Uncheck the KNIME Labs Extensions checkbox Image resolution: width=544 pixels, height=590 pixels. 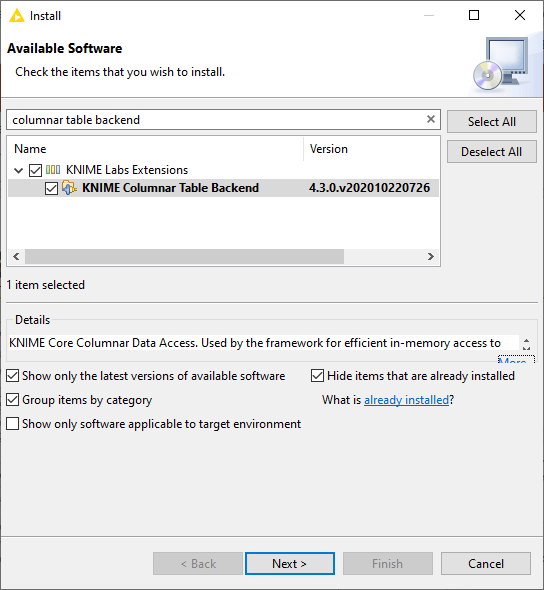35,170
